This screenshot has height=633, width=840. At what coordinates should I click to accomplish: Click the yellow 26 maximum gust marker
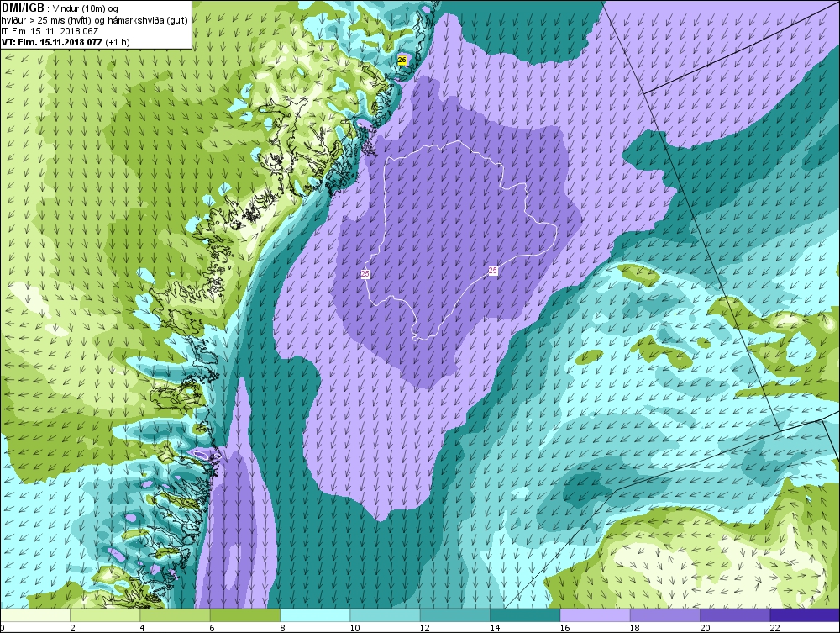tap(402, 60)
